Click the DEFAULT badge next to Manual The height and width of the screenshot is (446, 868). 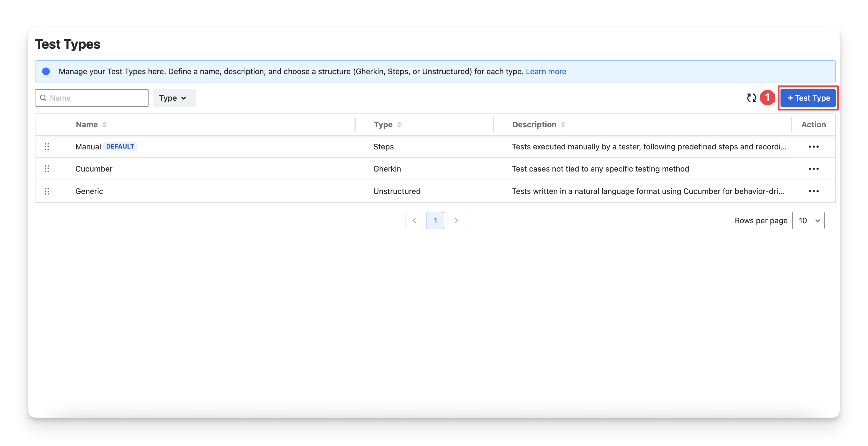click(x=120, y=147)
